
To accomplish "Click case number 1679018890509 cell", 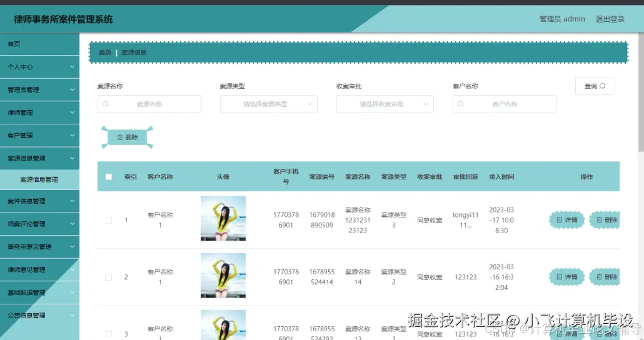I will [321, 219].
